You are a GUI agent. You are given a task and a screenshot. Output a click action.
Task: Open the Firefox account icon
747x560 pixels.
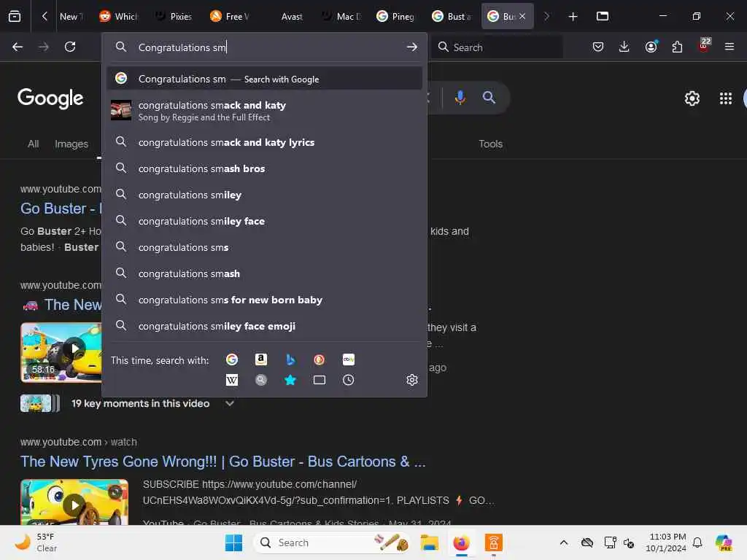[651, 47]
